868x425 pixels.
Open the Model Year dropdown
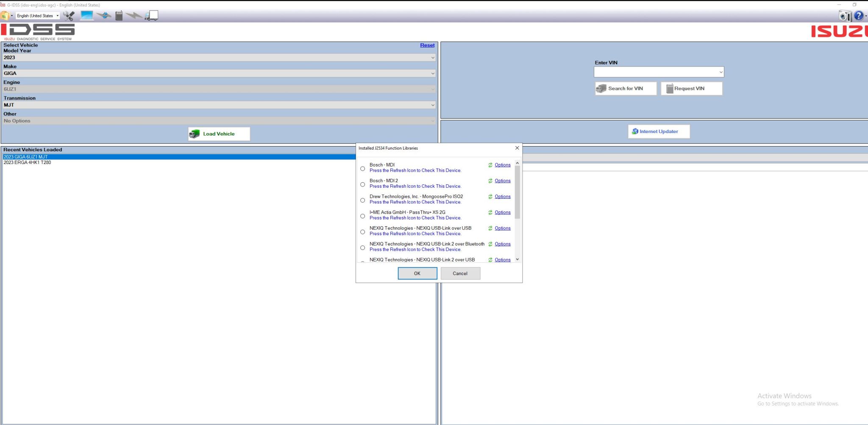point(433,57)
